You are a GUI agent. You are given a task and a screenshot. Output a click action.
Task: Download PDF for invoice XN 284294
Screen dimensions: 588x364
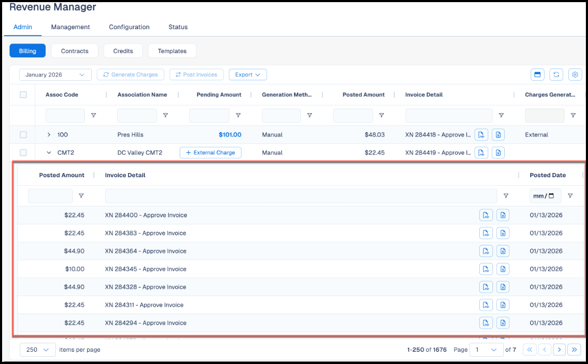(486, 323)
